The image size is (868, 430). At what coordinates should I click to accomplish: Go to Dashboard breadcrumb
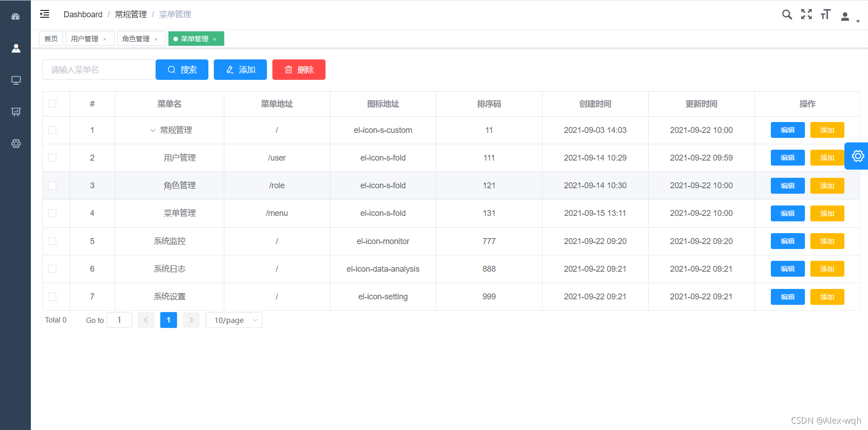pos(83,15)
